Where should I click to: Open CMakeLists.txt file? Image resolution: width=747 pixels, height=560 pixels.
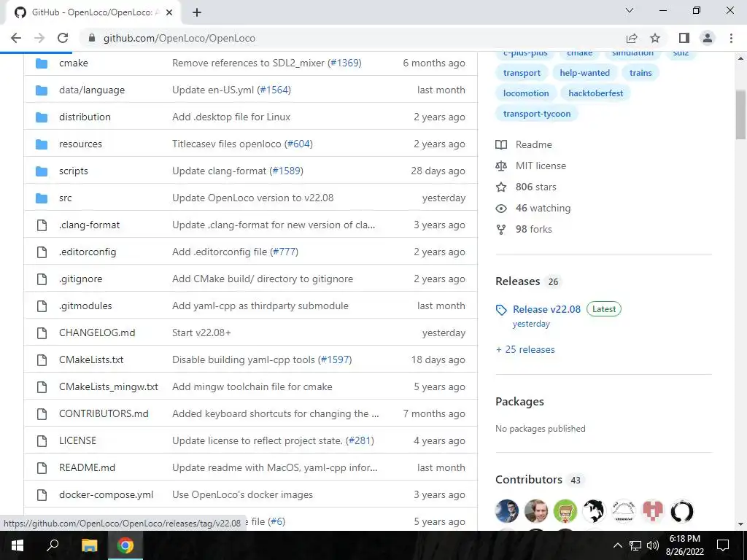point(91,360)
